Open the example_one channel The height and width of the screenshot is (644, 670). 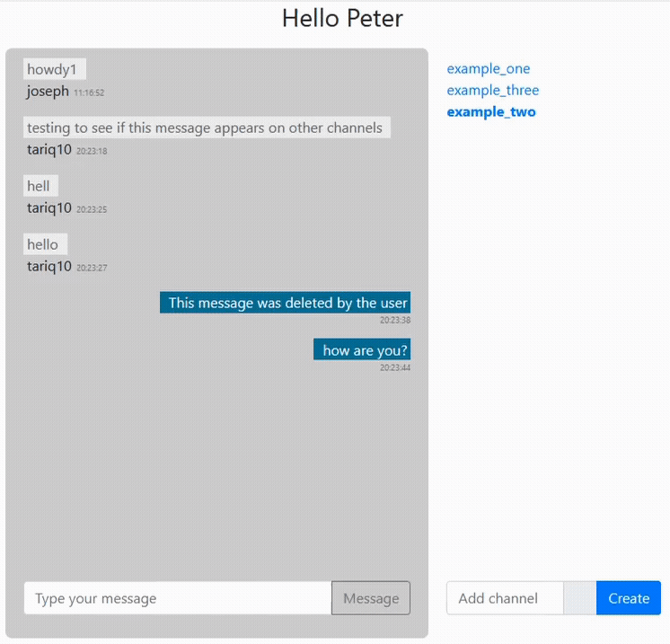coord(488,68)
